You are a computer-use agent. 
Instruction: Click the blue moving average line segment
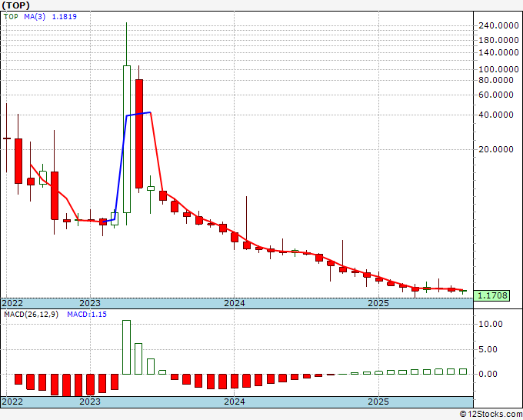point(127,167)
